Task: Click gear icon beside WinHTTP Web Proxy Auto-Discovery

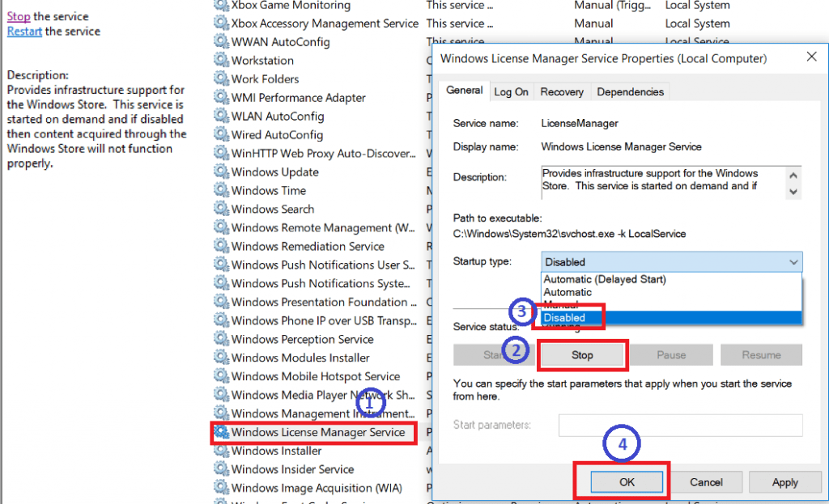Action: point(221,153)
